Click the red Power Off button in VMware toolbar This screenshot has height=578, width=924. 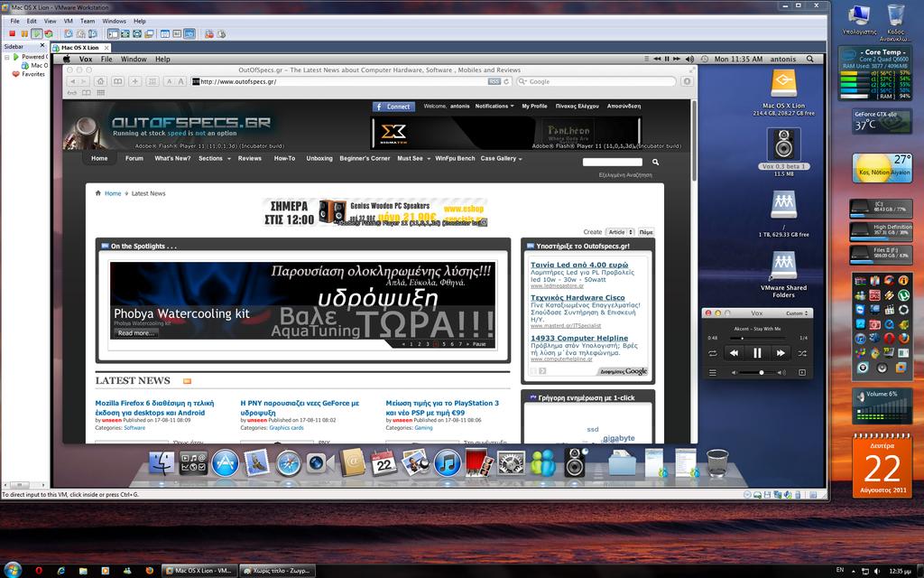[x=12, y=34]
